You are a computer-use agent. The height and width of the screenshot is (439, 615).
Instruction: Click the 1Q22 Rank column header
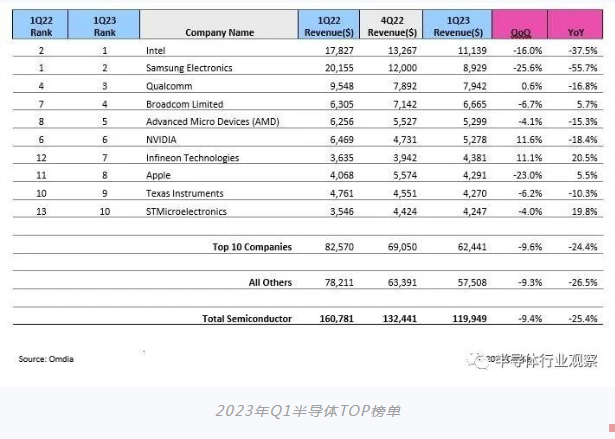pos(40,24)
